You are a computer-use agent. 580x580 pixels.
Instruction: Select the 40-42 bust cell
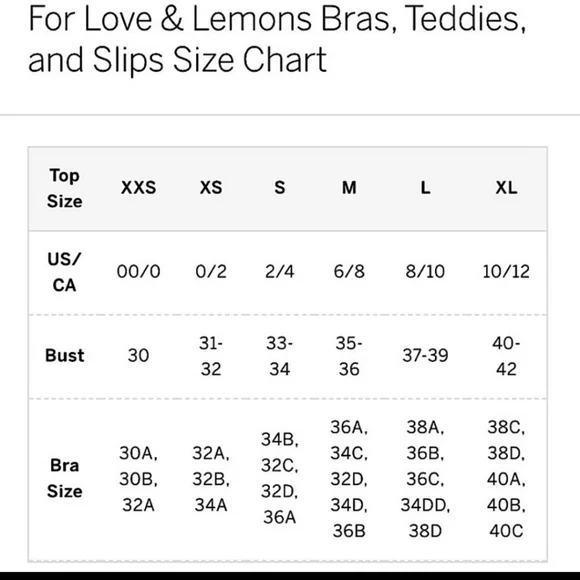pos(506,356)
